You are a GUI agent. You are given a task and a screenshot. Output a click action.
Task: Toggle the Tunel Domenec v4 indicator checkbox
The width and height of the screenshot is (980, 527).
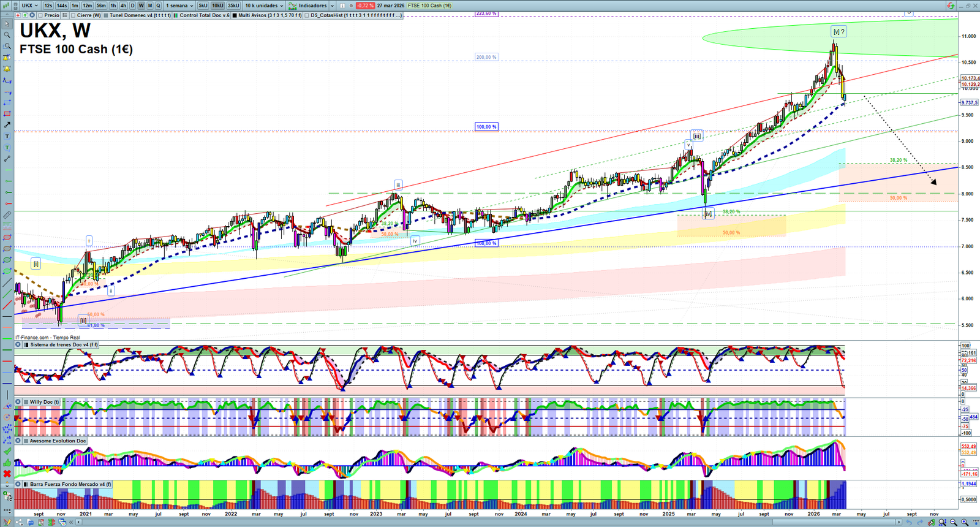point(106,15)
